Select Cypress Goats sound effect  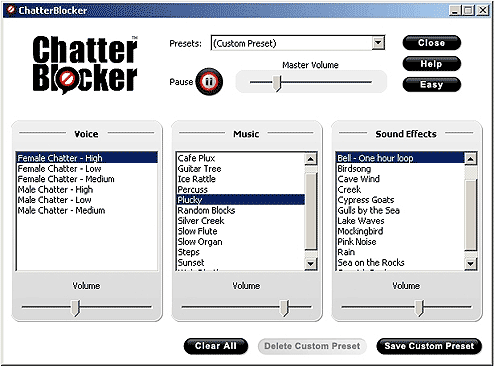(400, 200)
